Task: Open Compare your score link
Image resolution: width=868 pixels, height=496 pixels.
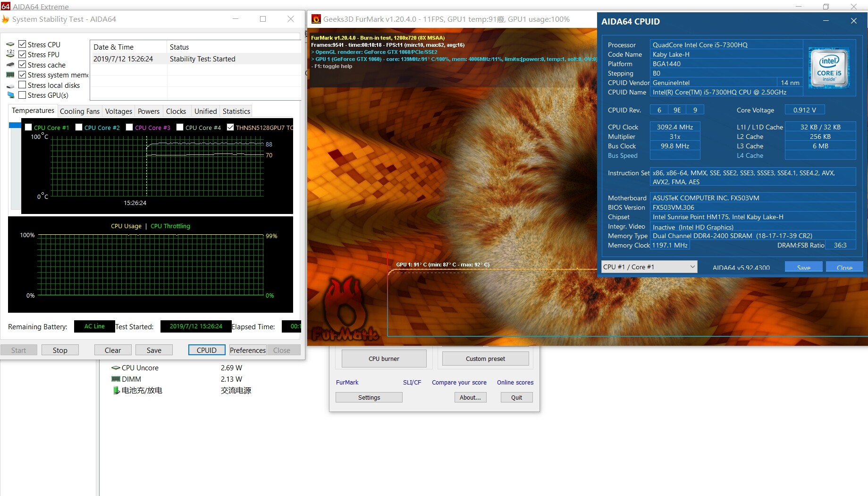Action: [459, 382]
